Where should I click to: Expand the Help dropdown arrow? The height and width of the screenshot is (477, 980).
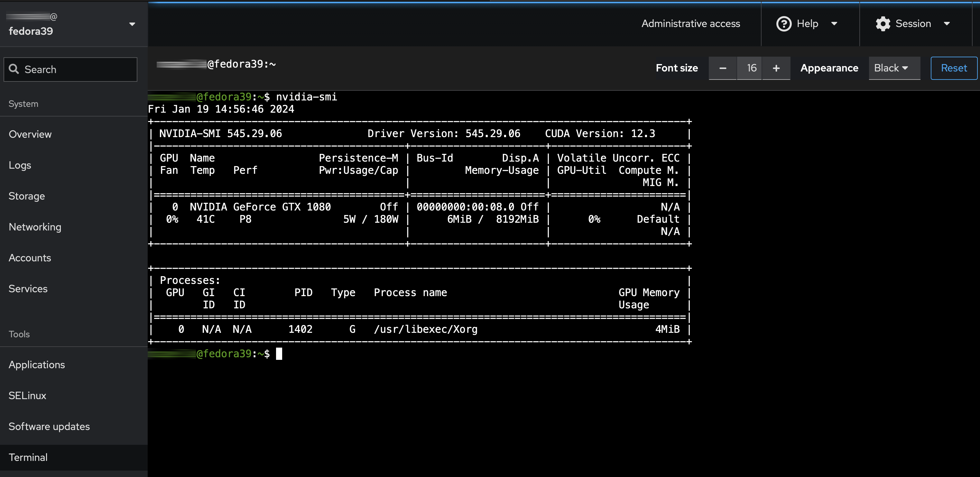coord(835,23)
